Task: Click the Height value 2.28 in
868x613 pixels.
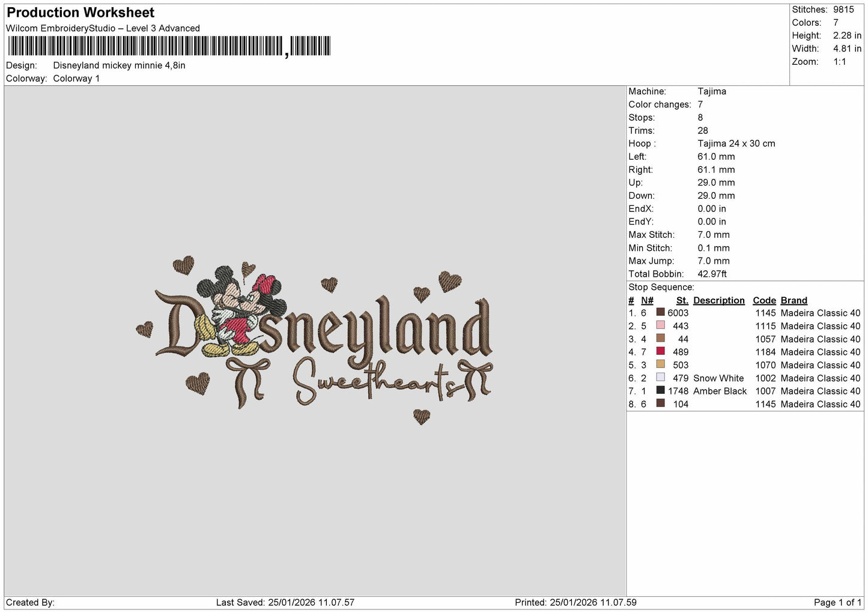Action: click(847, 35)
